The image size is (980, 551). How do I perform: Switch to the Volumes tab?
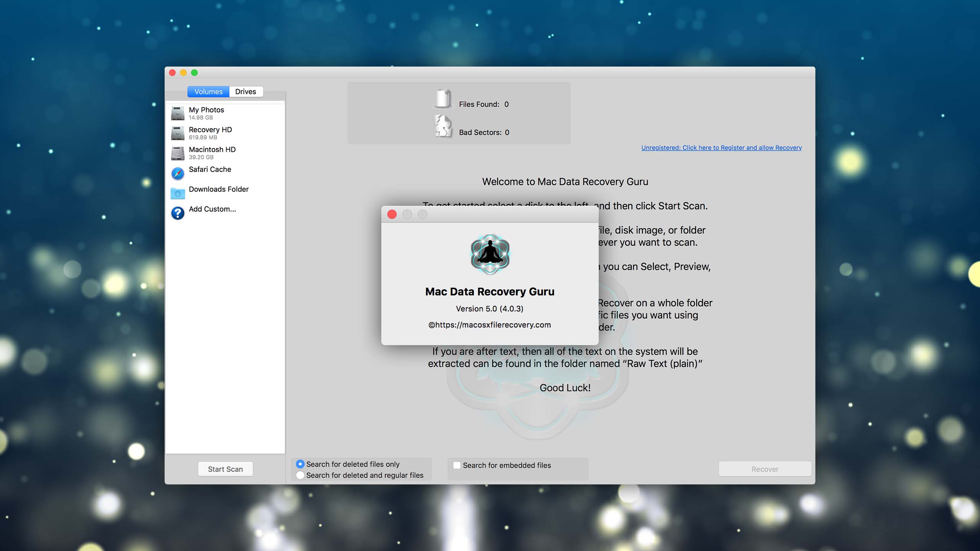pyautogui.click(x=208, y=91)
